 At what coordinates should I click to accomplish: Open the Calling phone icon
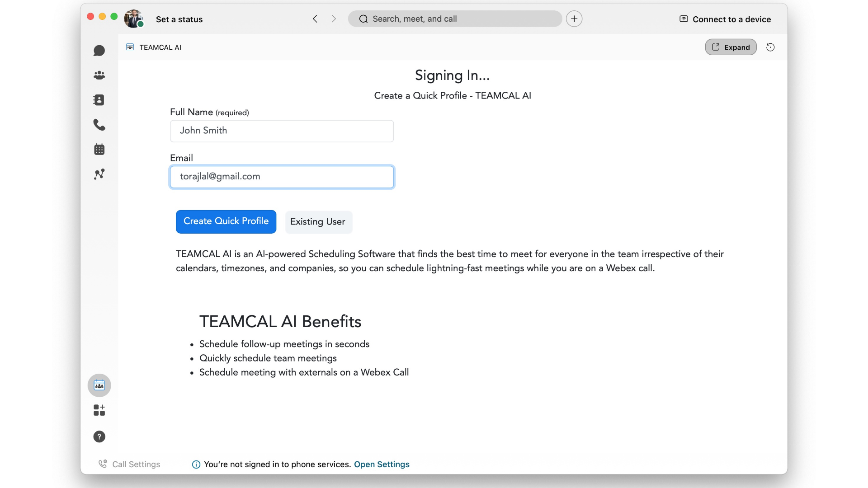pos(99,125)
